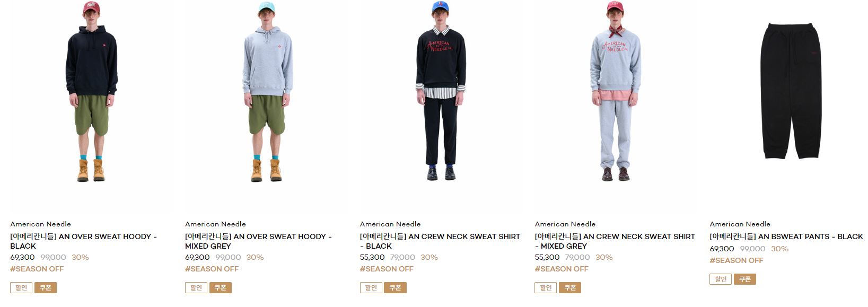Viewport: 868px width, 307px height.
Task: Open the black over sweat hoody product photo
Action: tap(91, 106)
